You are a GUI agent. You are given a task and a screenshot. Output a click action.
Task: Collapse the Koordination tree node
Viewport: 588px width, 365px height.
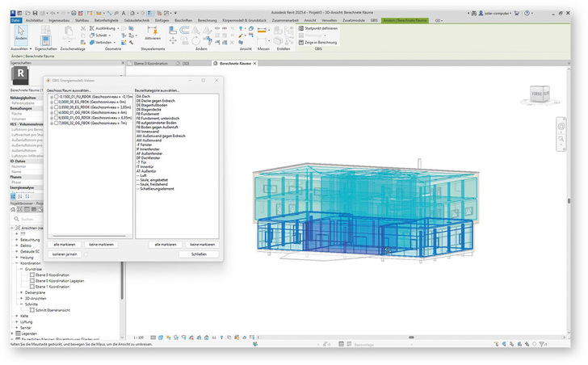(16, 262)
